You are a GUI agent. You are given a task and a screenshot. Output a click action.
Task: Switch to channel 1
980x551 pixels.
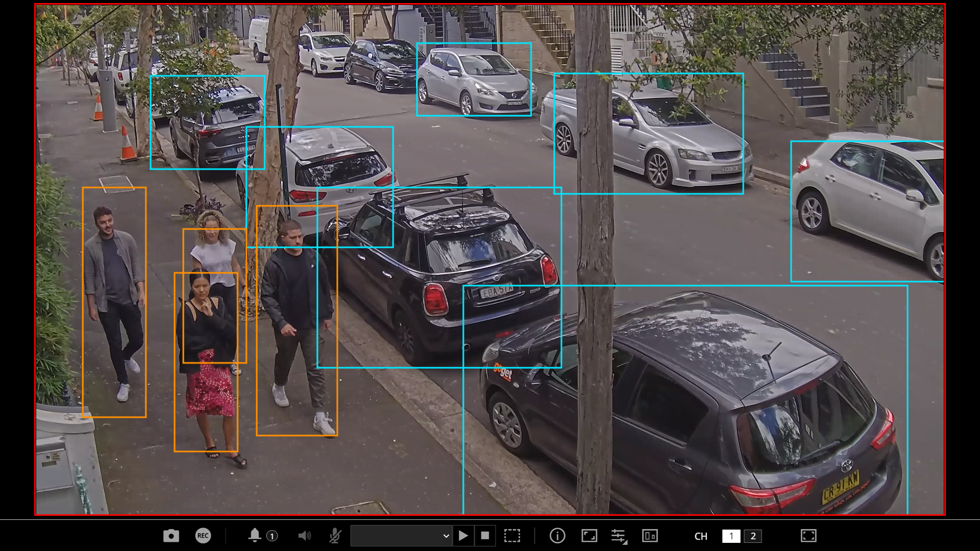(731, 536)
